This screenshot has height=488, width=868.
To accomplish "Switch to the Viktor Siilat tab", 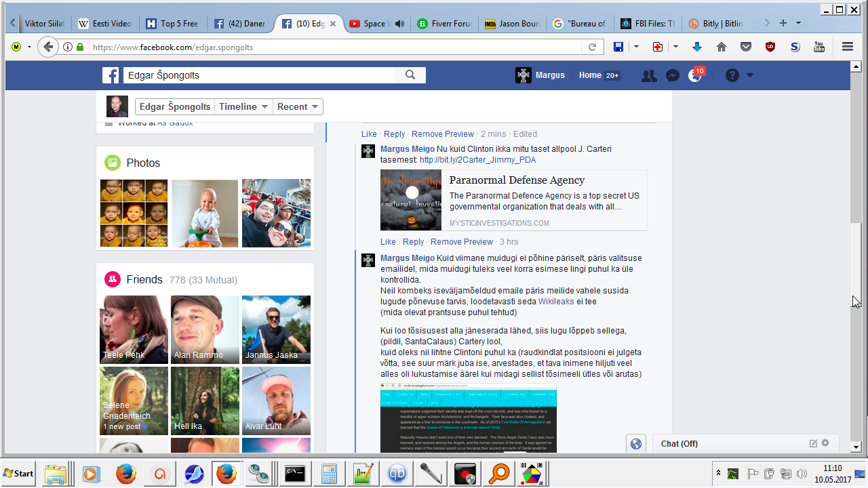I will 43,24.
